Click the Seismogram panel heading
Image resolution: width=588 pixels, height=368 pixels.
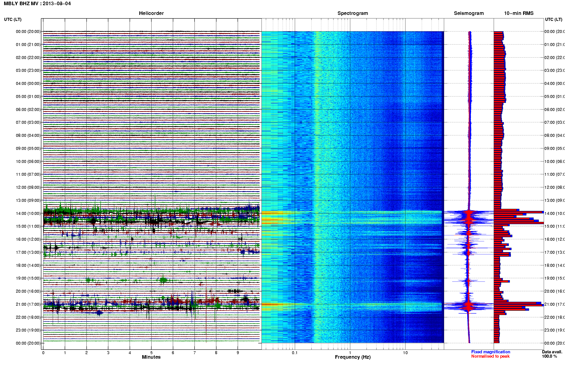pos(469,13)
